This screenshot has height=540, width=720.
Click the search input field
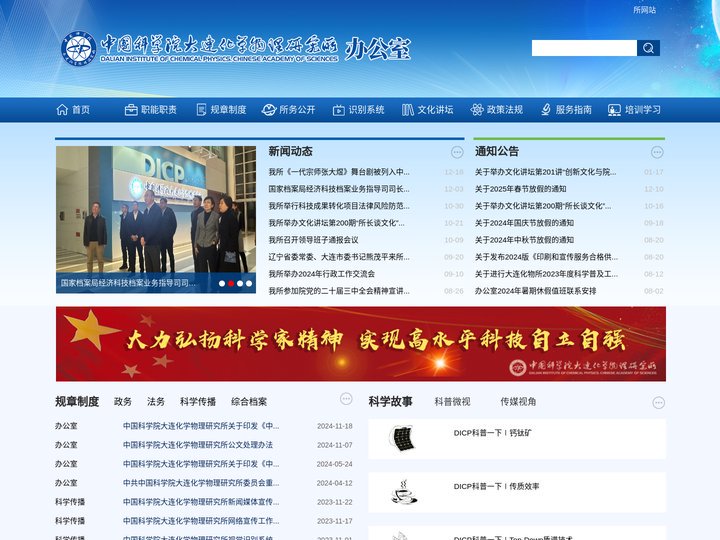[584, 48]
